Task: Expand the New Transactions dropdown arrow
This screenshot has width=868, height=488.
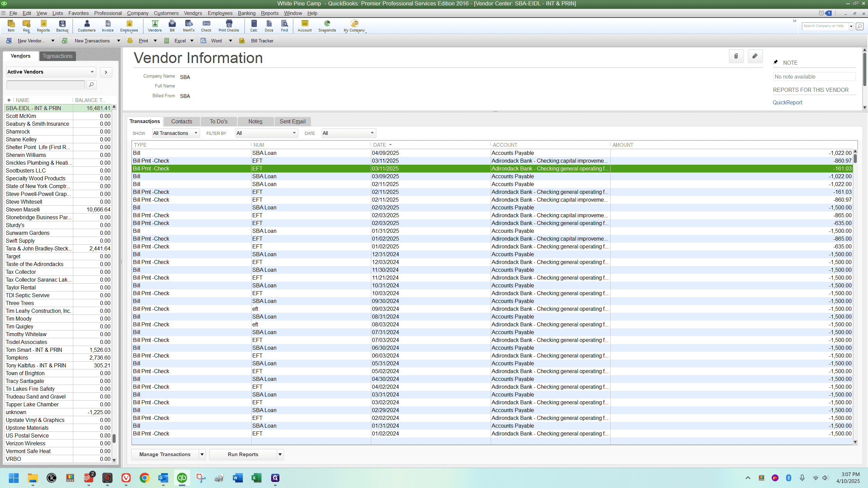Action: tap(119, 41)
